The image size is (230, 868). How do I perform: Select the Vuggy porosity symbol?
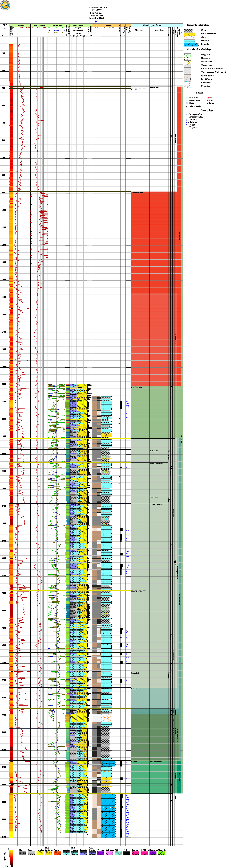pyautogui.click(x=186, y=125)
